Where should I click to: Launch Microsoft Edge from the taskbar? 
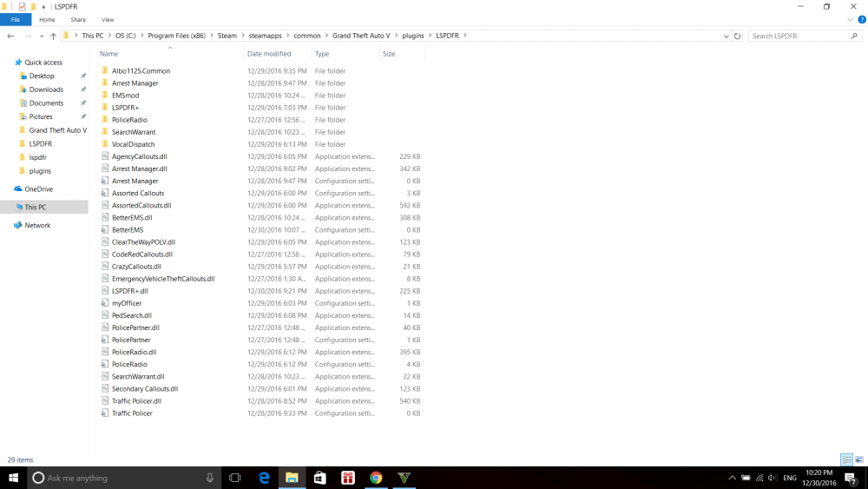[264, 478]
